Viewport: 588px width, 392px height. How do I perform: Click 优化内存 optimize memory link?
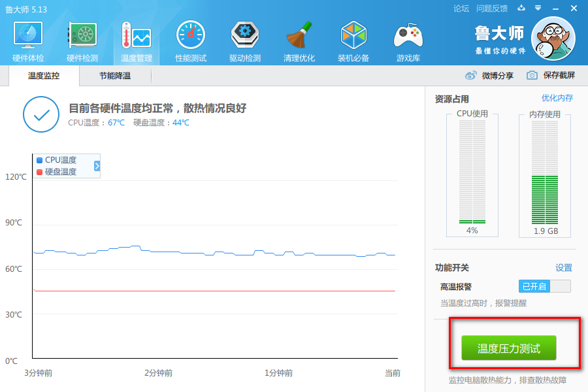pos(557,98)
